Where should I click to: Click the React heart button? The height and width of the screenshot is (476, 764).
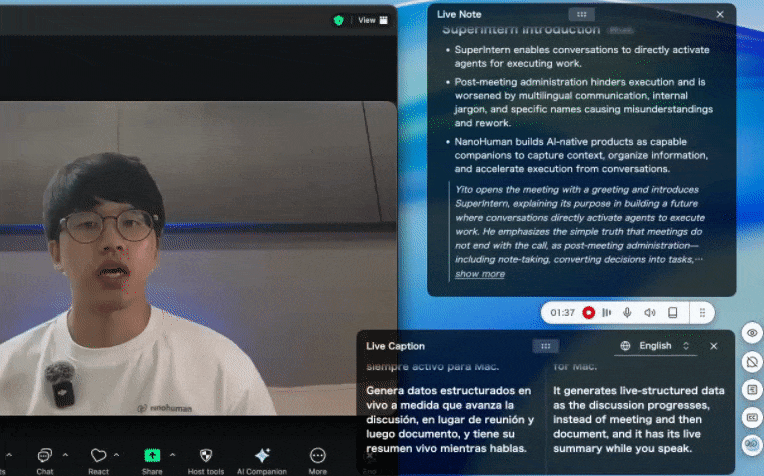click(98, 458)
